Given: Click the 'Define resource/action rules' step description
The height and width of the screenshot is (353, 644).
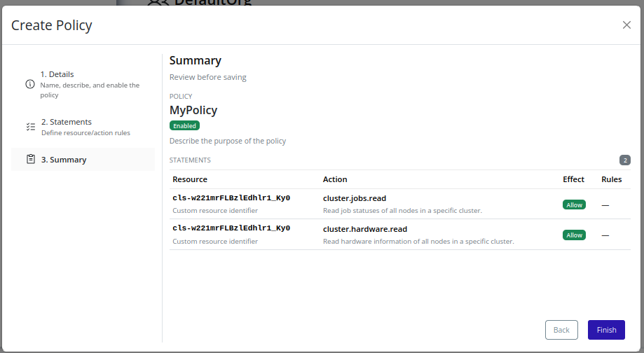Looking at the screenshot, I should point(85,133).
